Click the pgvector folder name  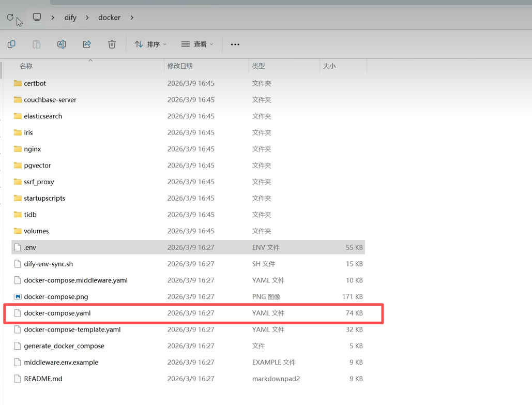[x=37, y=166]
